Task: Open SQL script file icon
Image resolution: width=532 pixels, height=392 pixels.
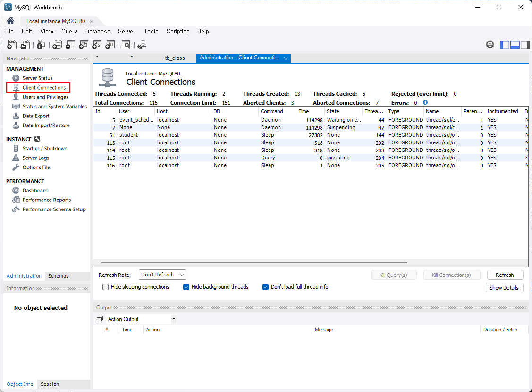Action: (x=25, y=44)
